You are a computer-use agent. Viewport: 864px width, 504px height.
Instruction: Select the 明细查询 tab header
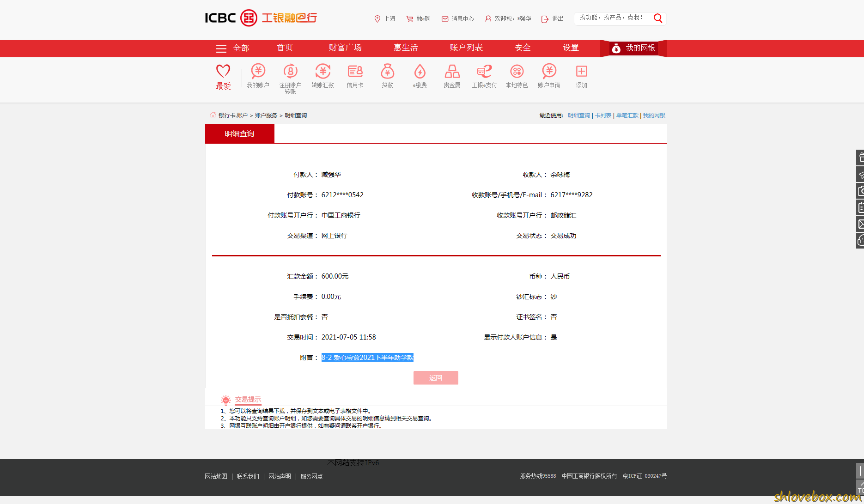pos(240,134)
